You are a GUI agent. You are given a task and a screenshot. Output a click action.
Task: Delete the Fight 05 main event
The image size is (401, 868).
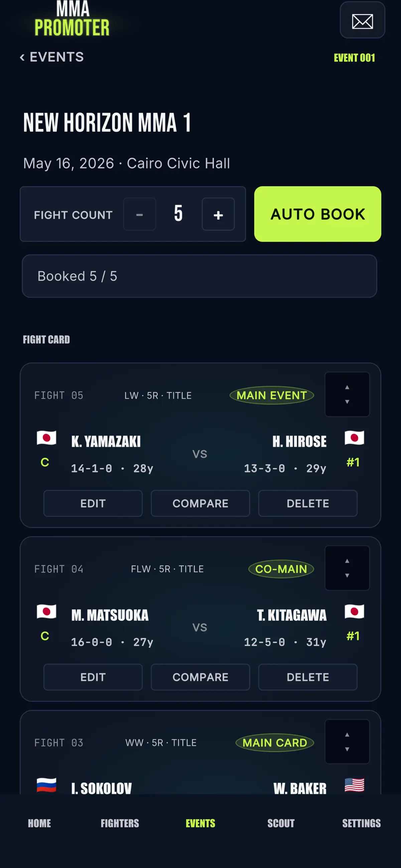click(308, 504)
